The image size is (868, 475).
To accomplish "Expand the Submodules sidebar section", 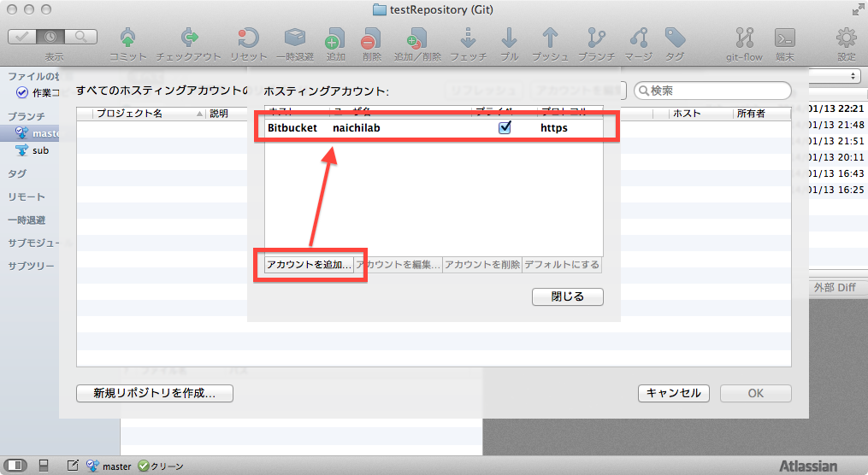I will 33,243.
